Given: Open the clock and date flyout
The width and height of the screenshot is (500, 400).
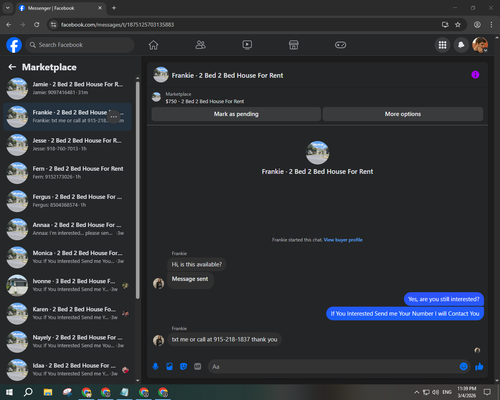Looking at the screenshot, I should click(x=467, y=392).
